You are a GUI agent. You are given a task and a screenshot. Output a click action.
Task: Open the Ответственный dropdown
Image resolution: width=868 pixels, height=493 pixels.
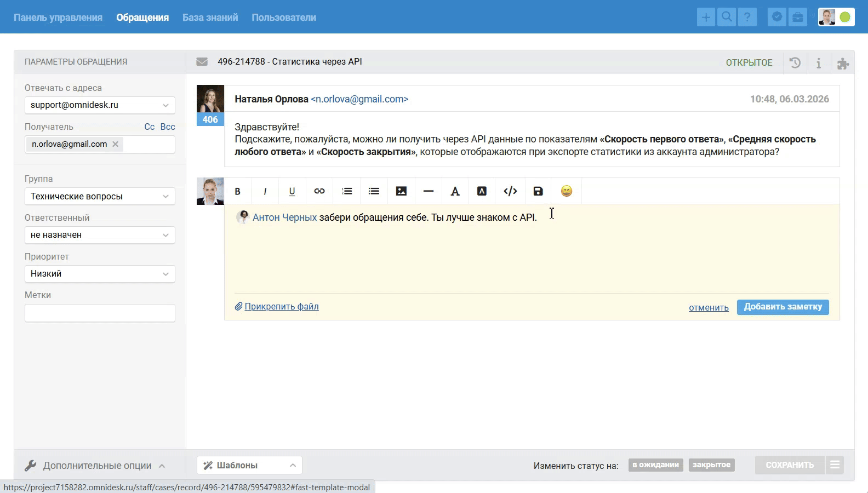(100, 235)
